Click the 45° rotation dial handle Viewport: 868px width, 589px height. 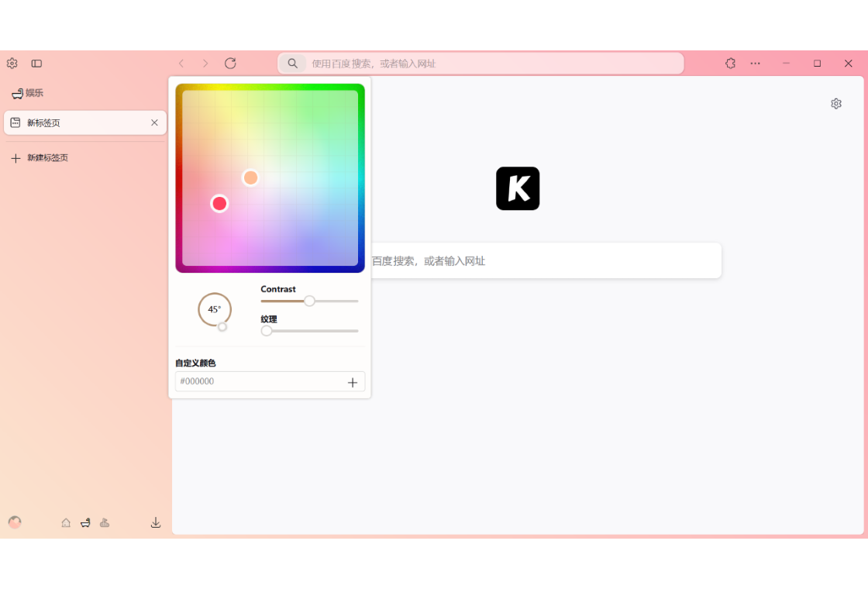click(222, 326)
